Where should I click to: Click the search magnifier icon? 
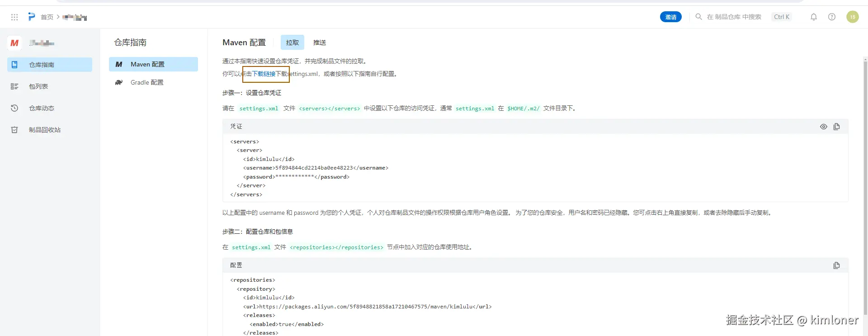click(698, 17)
